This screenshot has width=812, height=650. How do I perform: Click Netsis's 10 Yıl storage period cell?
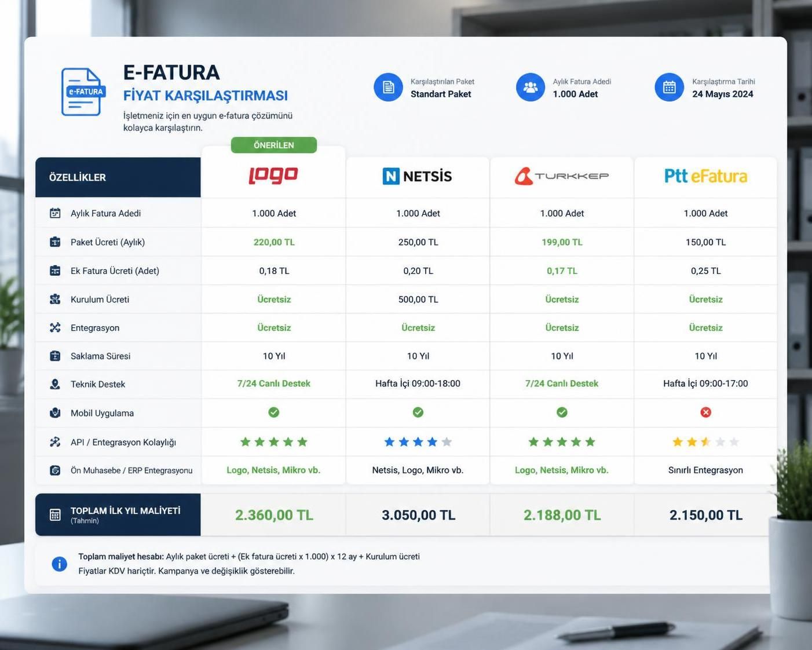point(418,356)
